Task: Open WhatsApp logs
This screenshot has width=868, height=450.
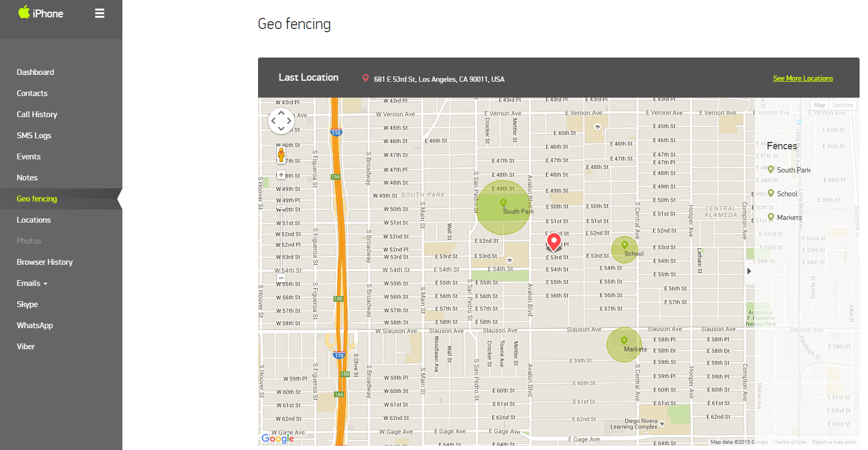Action: click(x=35, y=325)
